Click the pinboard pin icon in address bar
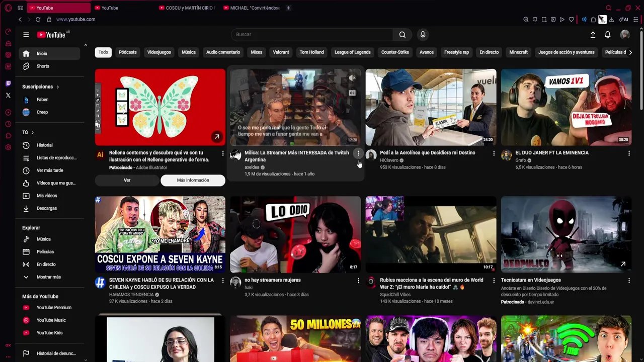The width and height of the screenshot is (644, 362). click(x=535, y=20)
